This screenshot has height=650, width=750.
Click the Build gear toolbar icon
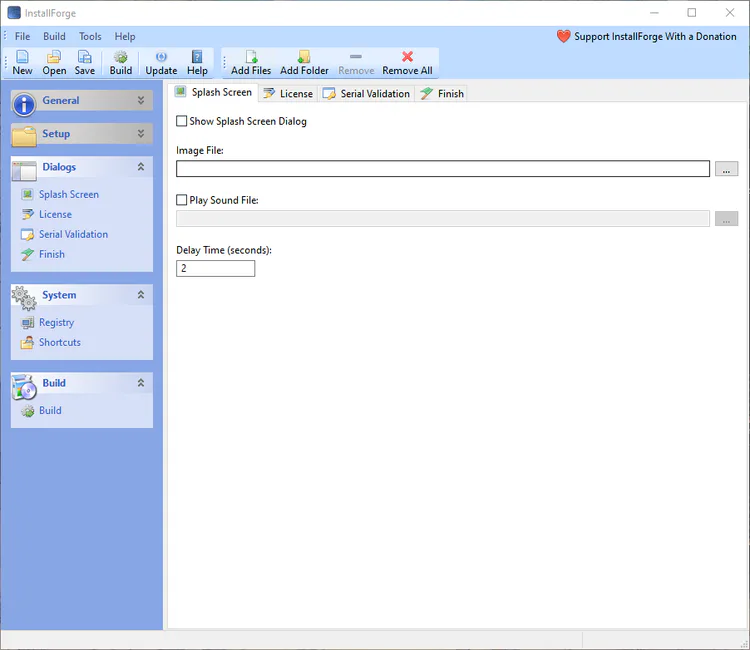coord(121,57)
